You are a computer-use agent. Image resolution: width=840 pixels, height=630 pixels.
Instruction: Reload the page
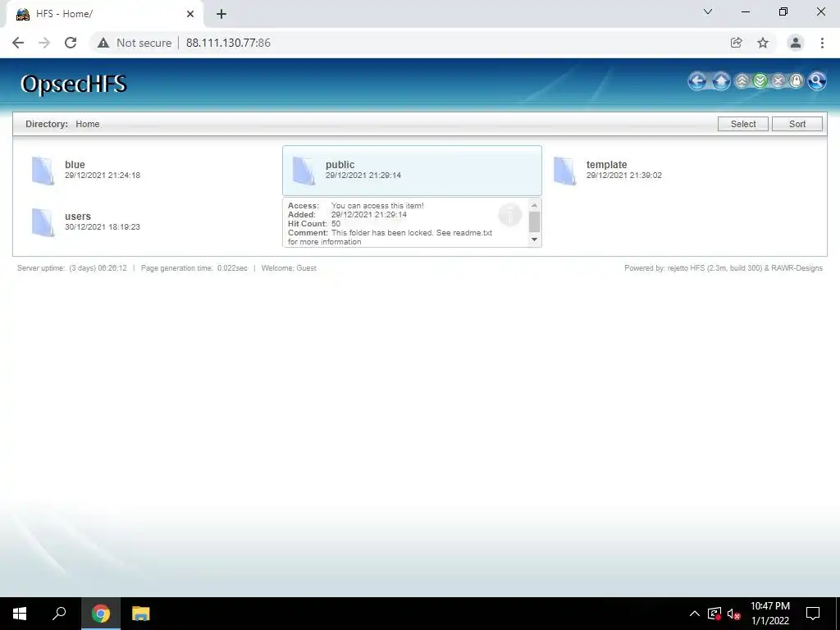point(71,43)
